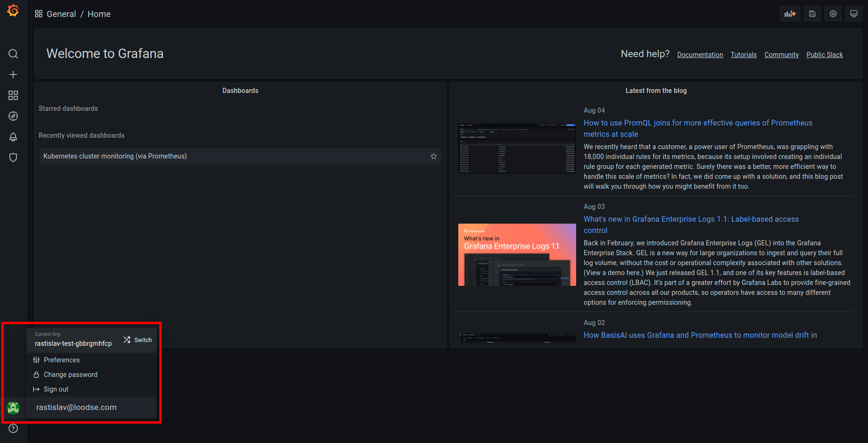
Task: Open Preferences from the user menu
Action: coord(61,359)
